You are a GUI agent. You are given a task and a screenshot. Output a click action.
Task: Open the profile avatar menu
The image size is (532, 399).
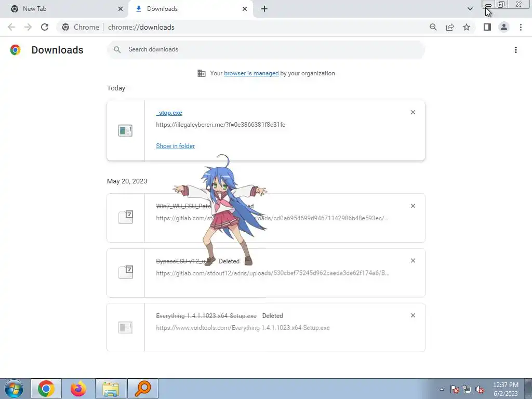504,27
